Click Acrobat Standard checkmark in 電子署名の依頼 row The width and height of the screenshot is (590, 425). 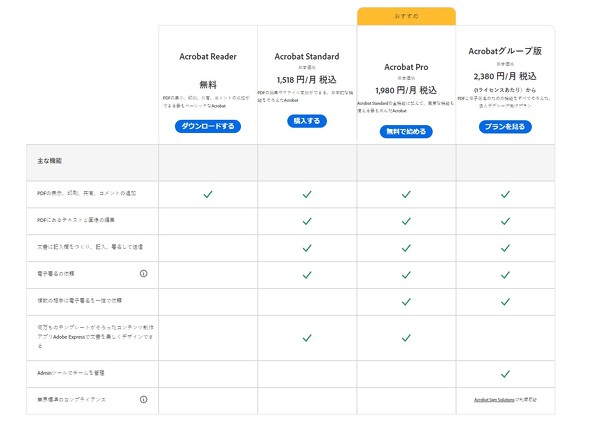(307, 275)
